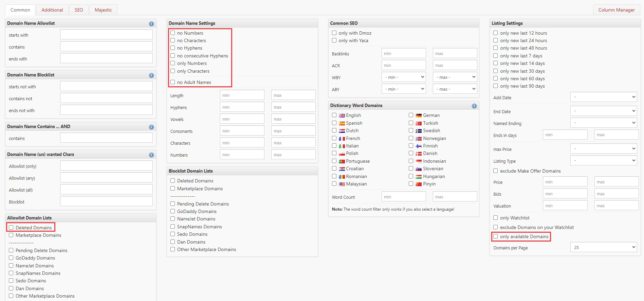The height and width of the screenshot is (301, 644).
Task: Click the Turkish flag icon
Action: [x=419, y=123]
